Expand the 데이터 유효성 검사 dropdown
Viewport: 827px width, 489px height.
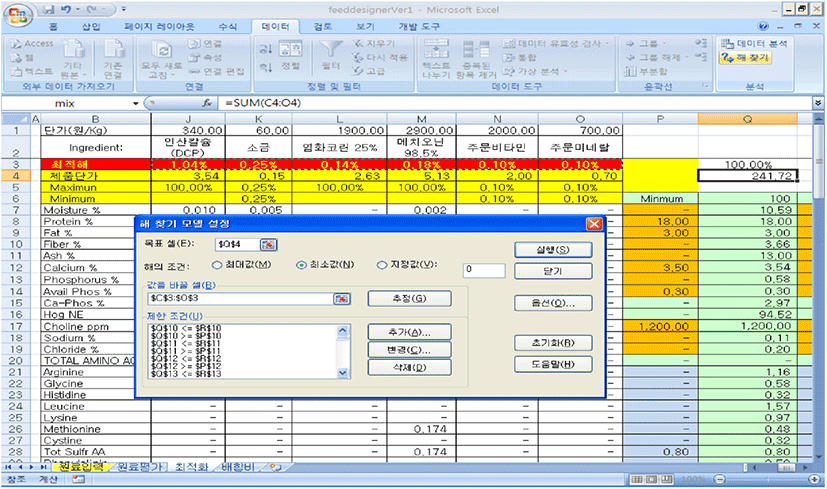point(610,44)
